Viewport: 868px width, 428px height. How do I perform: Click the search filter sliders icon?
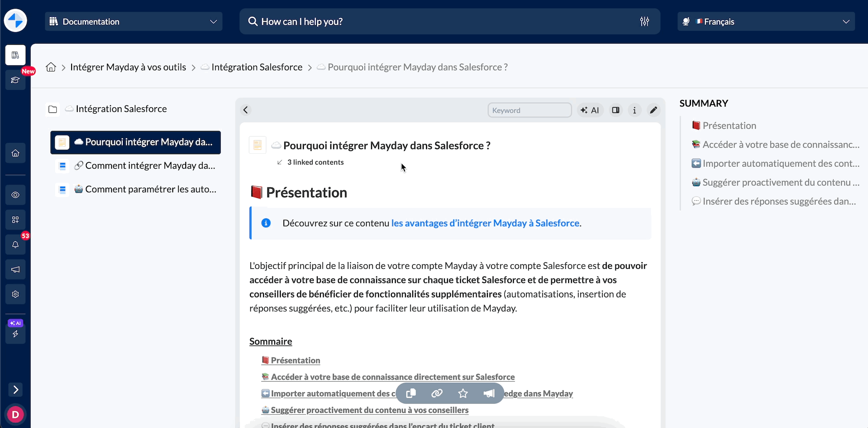click(x=644, y=22)
